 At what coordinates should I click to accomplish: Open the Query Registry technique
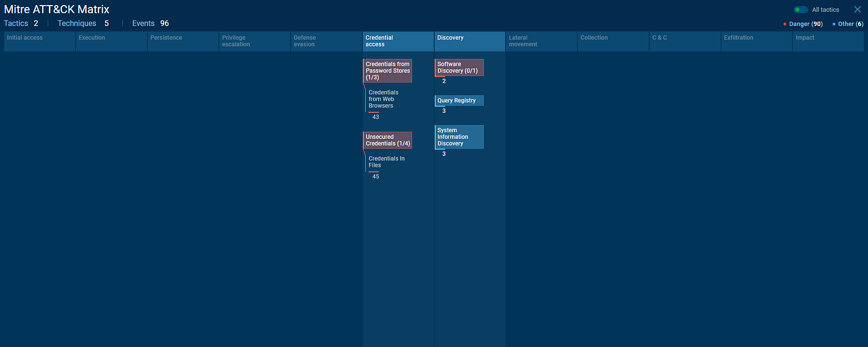[459, 100]
